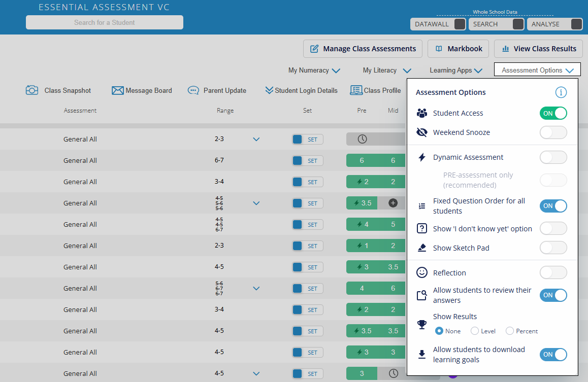Click the Dynamic Assessment lightning bolt icon
Viewport: 588px width, 382px height.
422,157
